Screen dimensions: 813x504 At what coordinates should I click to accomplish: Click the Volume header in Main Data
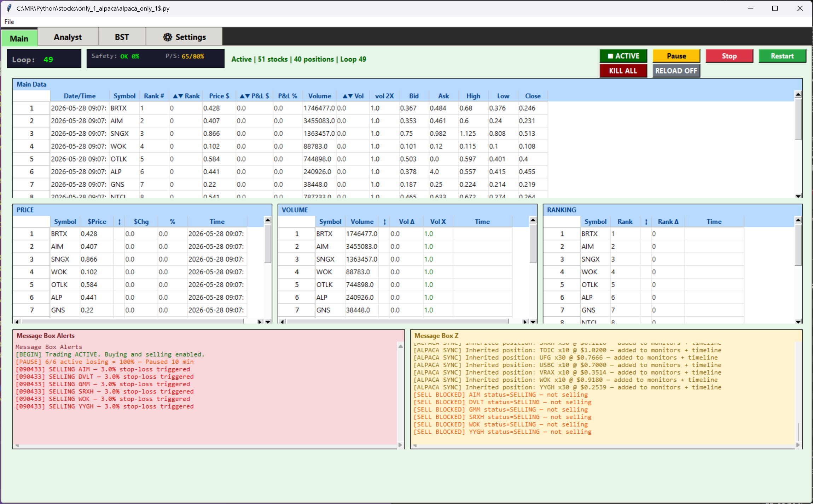click(319, 96)
